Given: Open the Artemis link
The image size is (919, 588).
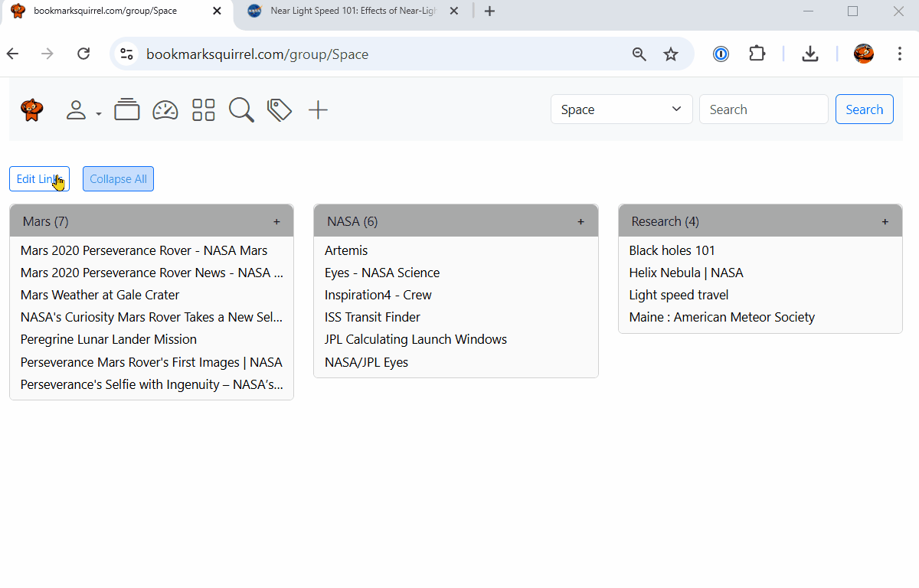Looking at the screenshot, I should (346, 250).
